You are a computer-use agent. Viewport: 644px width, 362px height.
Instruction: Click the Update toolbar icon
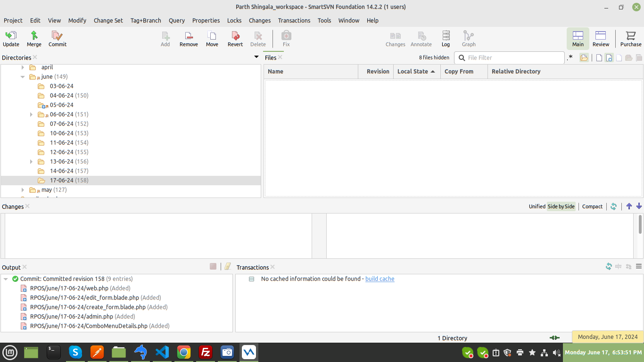pos(11,39)
